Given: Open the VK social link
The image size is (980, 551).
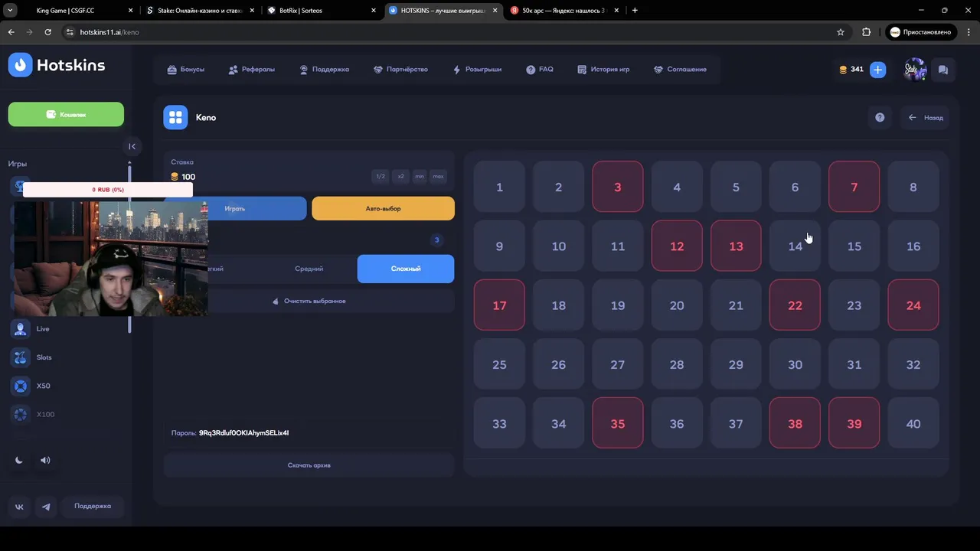Looking at the screenshot, I should 19,507.
